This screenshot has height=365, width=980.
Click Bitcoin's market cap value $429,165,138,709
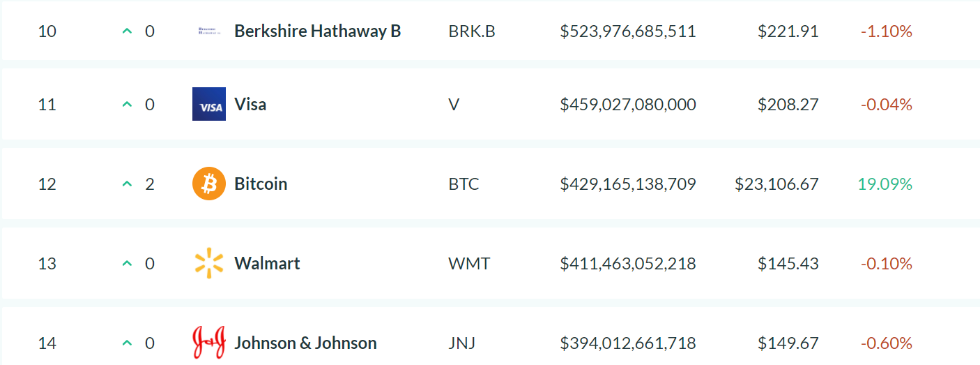(x=627, y=184)
